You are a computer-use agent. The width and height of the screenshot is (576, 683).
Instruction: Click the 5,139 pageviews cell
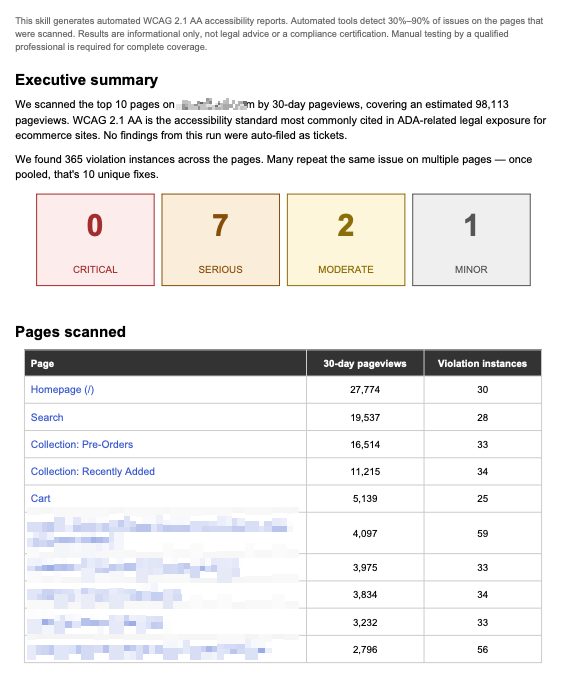(365, 498)
